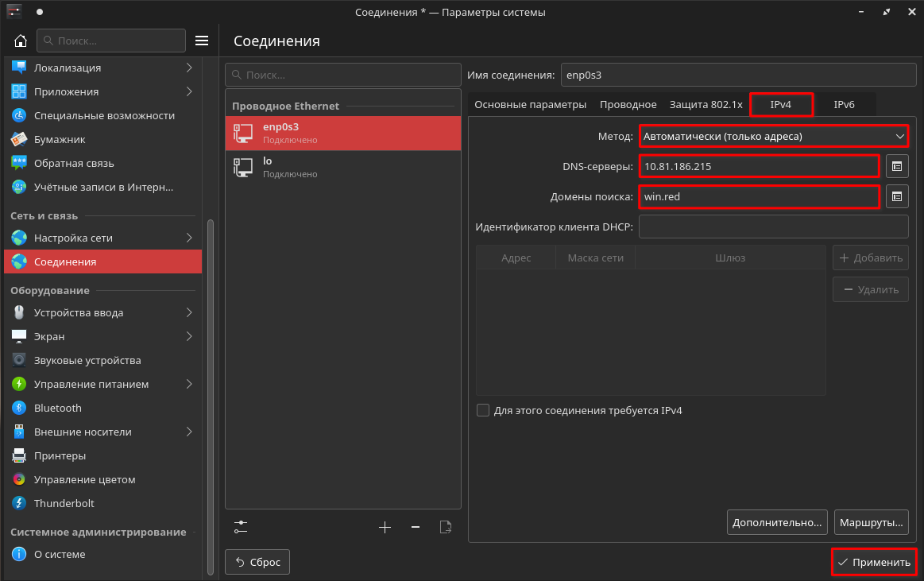The height and width of the screenshot is (581, 924).
Task: Open the hamburger menu beside search
Action: coord(202,41)
